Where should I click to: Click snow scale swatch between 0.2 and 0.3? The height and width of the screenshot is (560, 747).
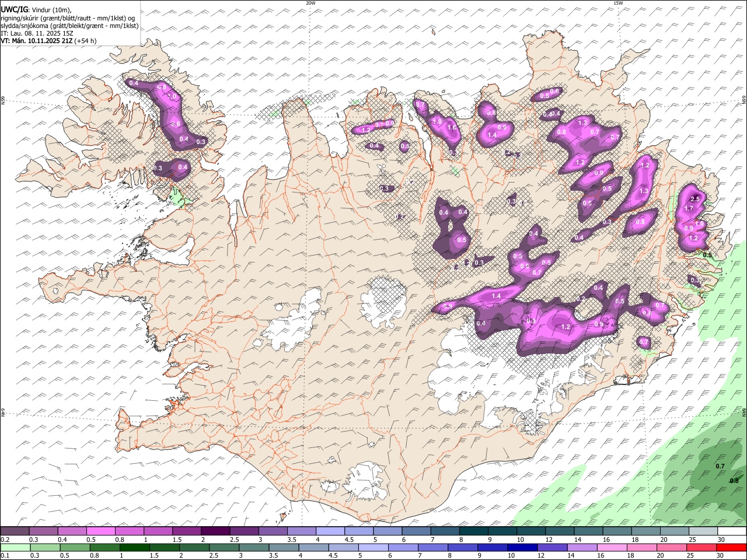pyautogui.click(x=15, y=531)
